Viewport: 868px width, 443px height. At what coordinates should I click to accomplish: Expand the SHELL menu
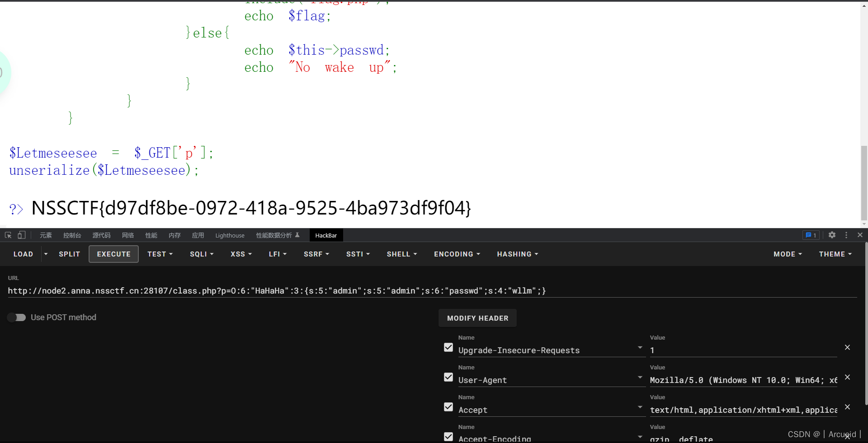coord(402,254)
